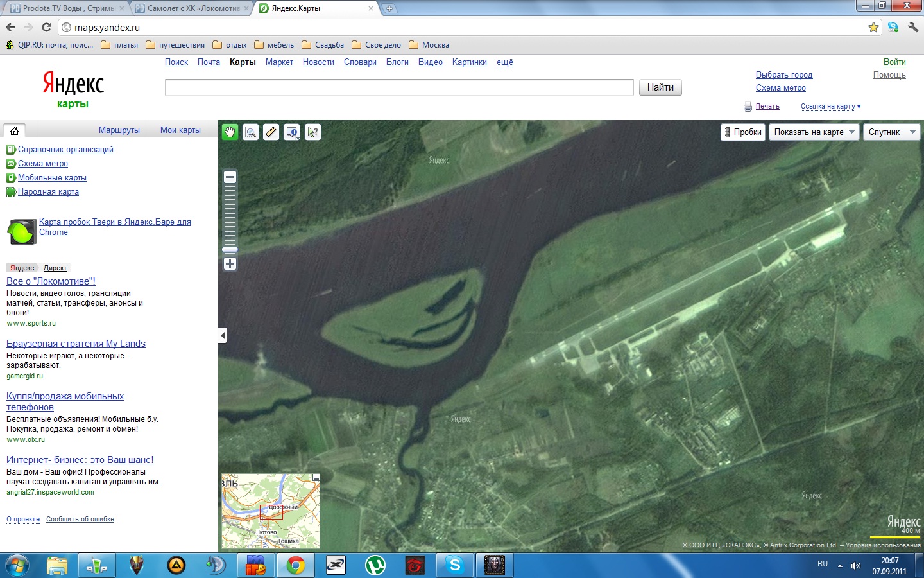Toggle the Пробки traffic layer

click(743, 132)
